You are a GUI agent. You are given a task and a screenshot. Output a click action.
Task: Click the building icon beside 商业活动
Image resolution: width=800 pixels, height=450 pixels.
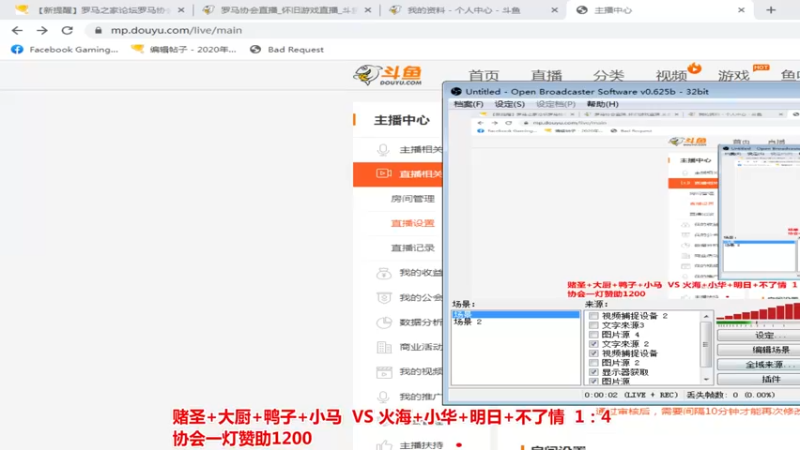(384, 347)
